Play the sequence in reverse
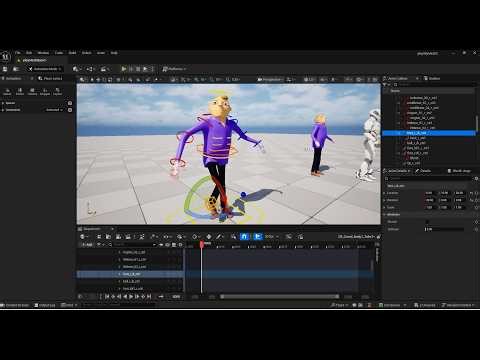The height and width of the screenshot is (360, 480). 125,296
